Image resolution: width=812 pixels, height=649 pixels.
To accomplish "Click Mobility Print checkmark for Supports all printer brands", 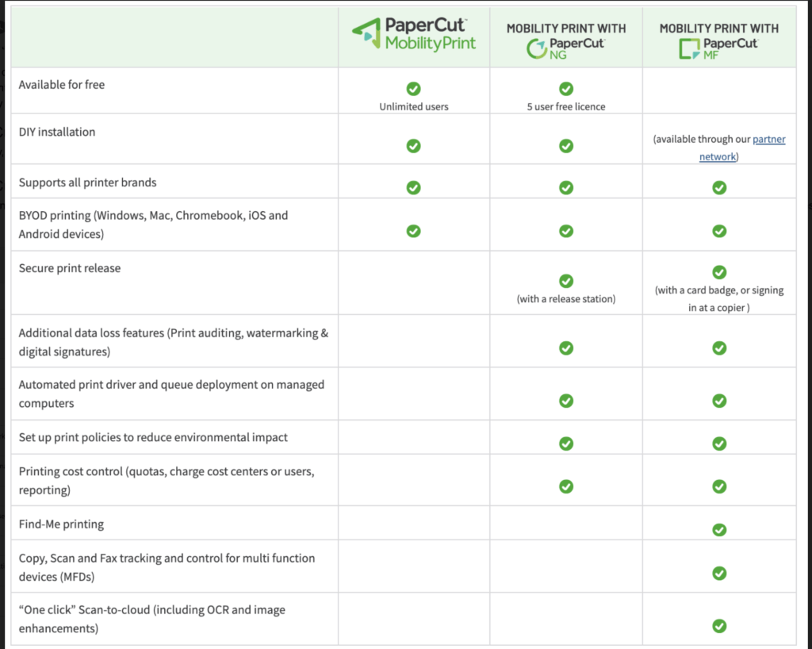I will tap(413, 187).
